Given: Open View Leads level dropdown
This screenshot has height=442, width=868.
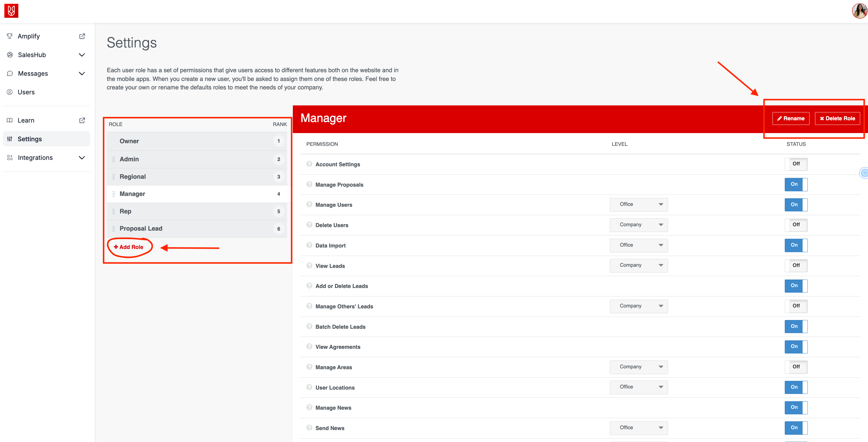Looking at the screenshot, I should 639,265.
